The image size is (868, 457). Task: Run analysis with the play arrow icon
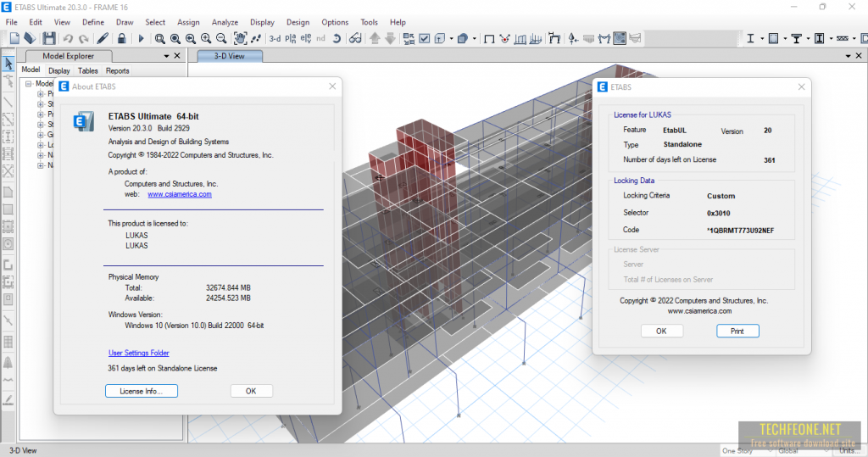tap(141, 38)
